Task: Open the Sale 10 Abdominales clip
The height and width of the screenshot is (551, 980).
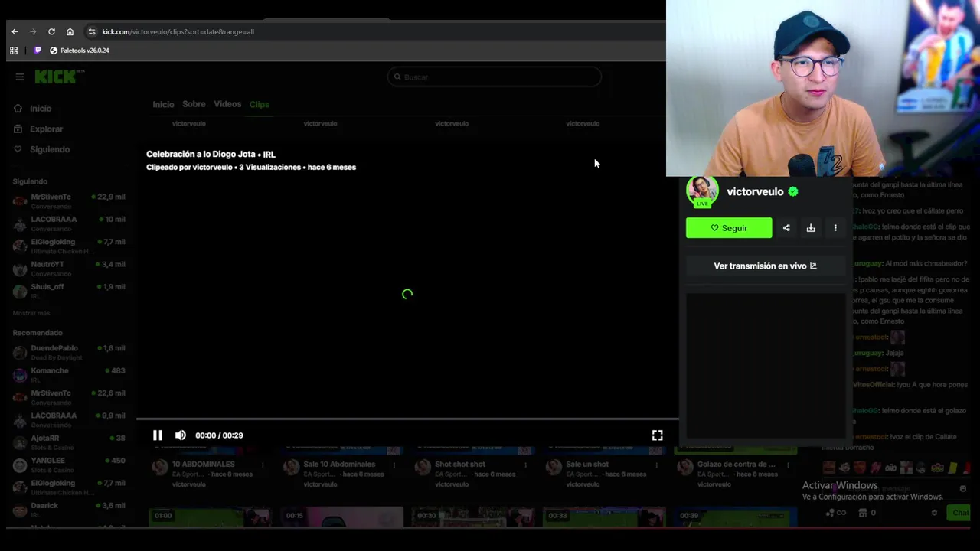Action: [x=339, y=465]
